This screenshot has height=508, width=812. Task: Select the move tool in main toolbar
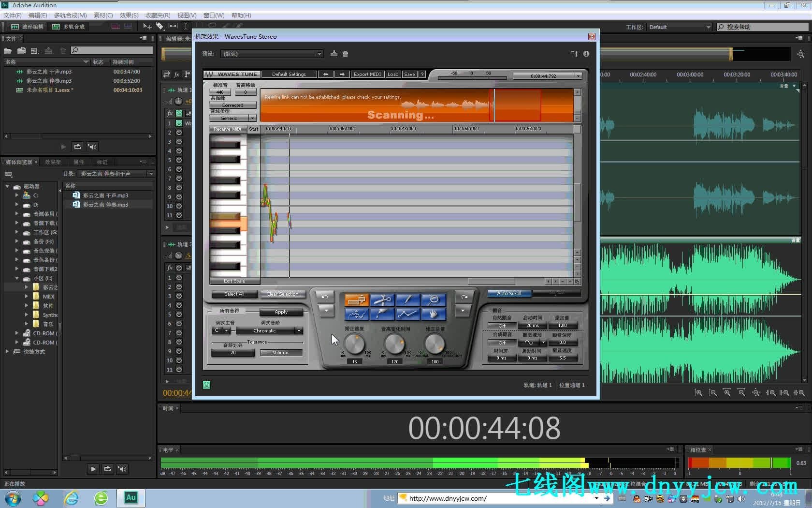147,26
